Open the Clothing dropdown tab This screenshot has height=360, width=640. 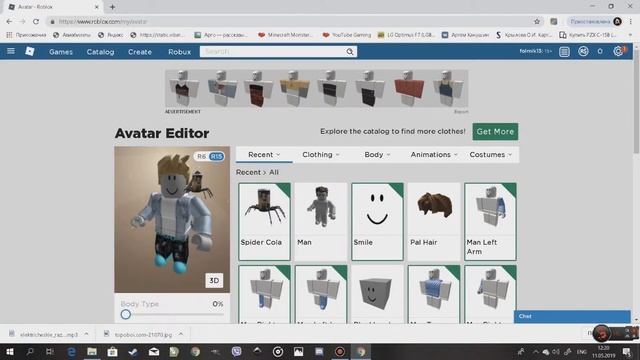point(321,155)
